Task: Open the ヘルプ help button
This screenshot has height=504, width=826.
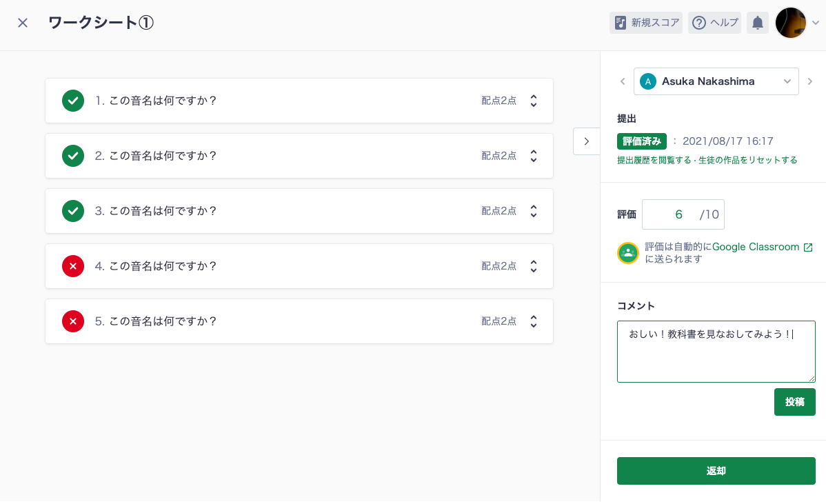Action: coord(716,23)
